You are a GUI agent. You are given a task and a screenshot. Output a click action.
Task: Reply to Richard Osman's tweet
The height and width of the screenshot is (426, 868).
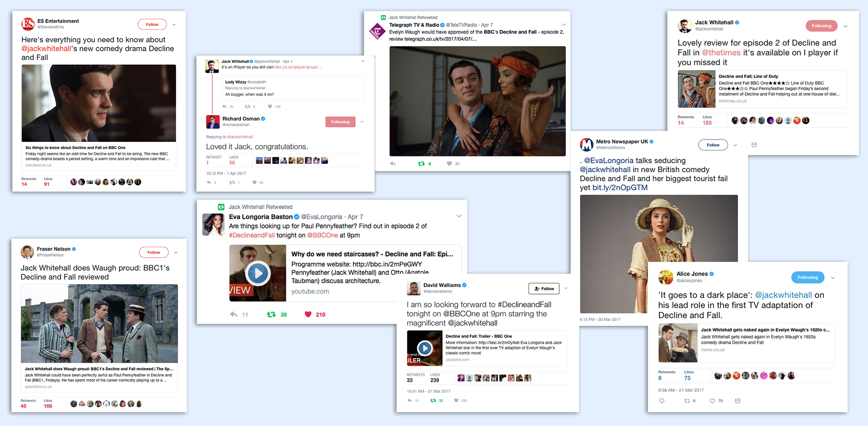click(209, 182)
